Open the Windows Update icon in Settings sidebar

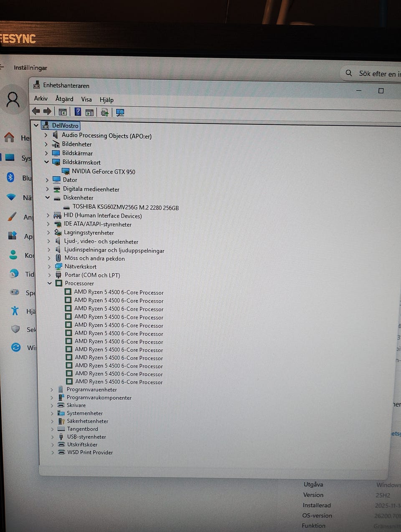pyautogui.click(x=16, y=347)
